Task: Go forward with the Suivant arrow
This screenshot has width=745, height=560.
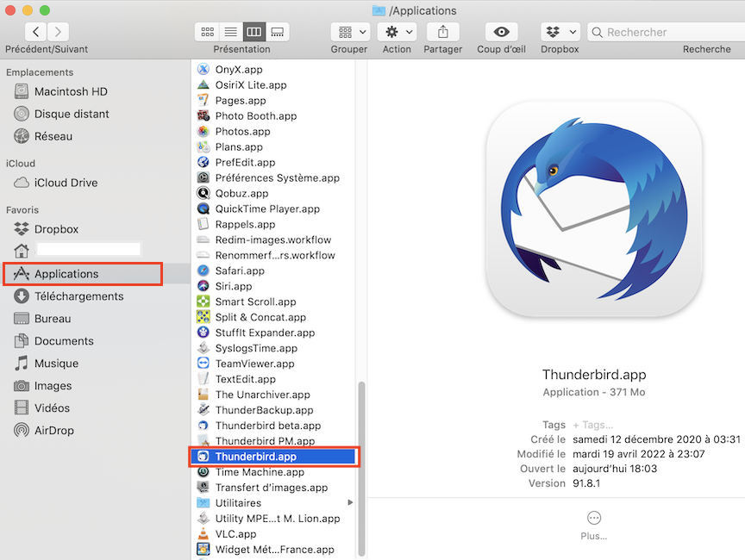Action: pos(58,32)
